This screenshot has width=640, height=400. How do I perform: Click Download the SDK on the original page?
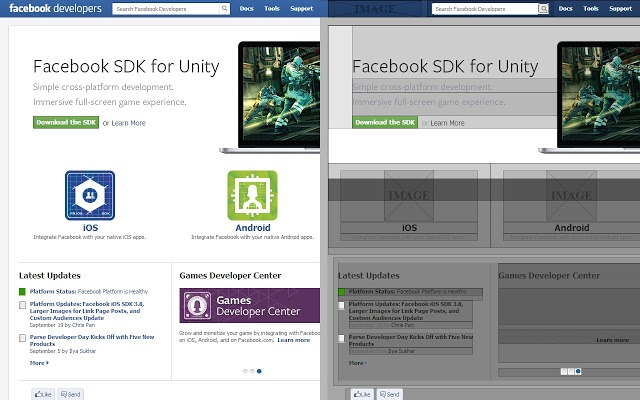click(66, 122)
